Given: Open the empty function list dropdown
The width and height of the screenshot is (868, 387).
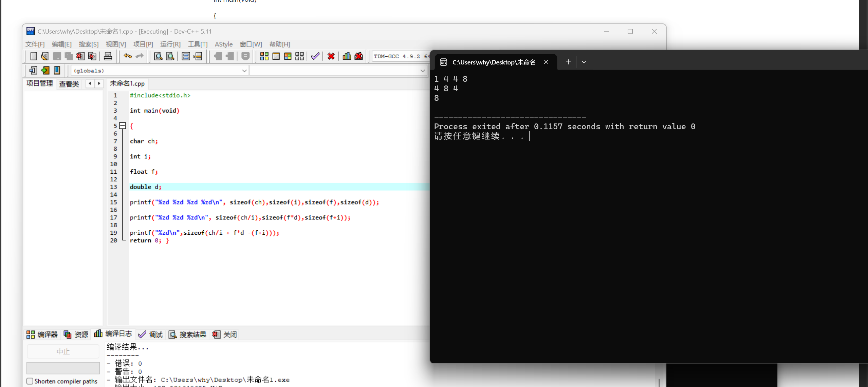Looking at the screenshot, I should 422,71.
